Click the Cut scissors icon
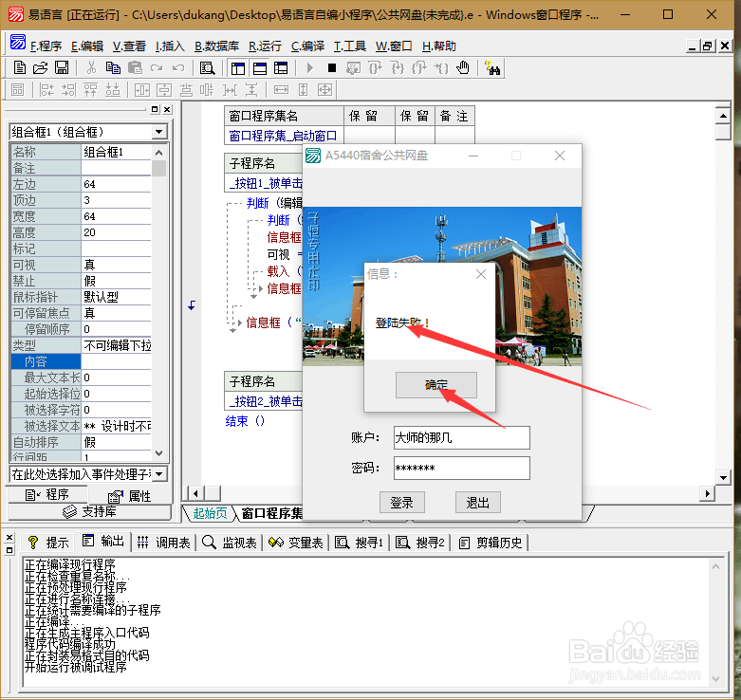 91,68
